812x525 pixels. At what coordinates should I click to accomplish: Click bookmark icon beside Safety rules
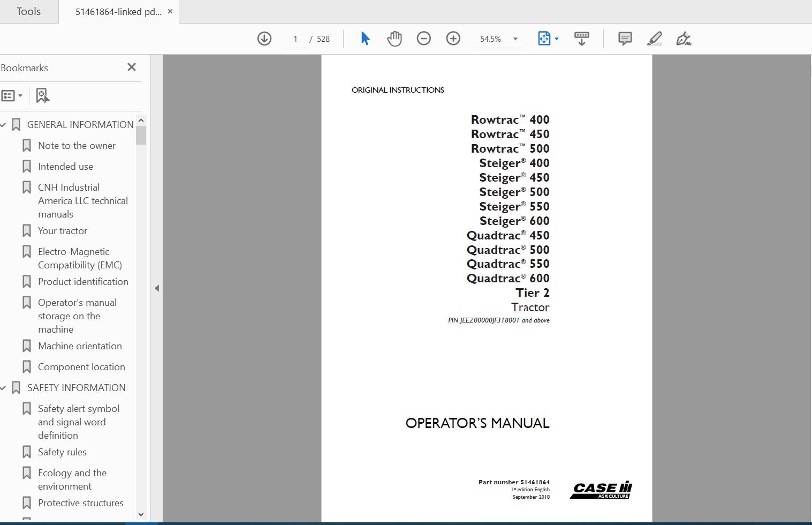tap(27, 452)
